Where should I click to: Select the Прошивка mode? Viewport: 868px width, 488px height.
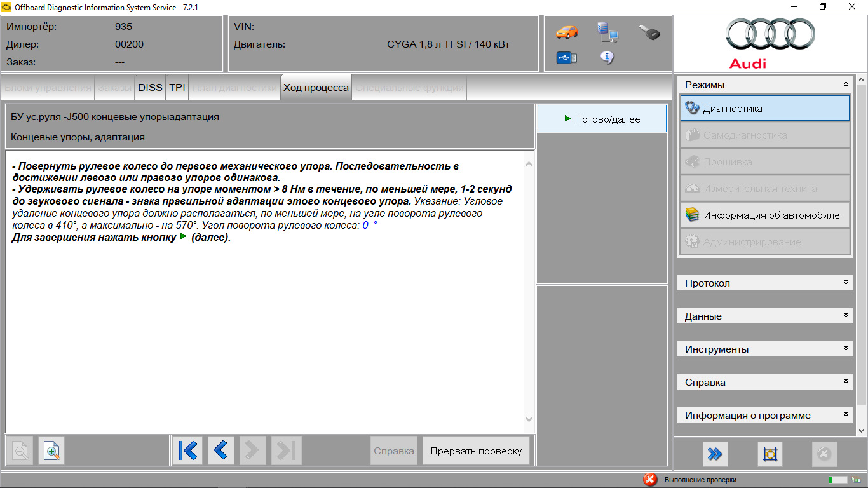[x=765, y=161]
